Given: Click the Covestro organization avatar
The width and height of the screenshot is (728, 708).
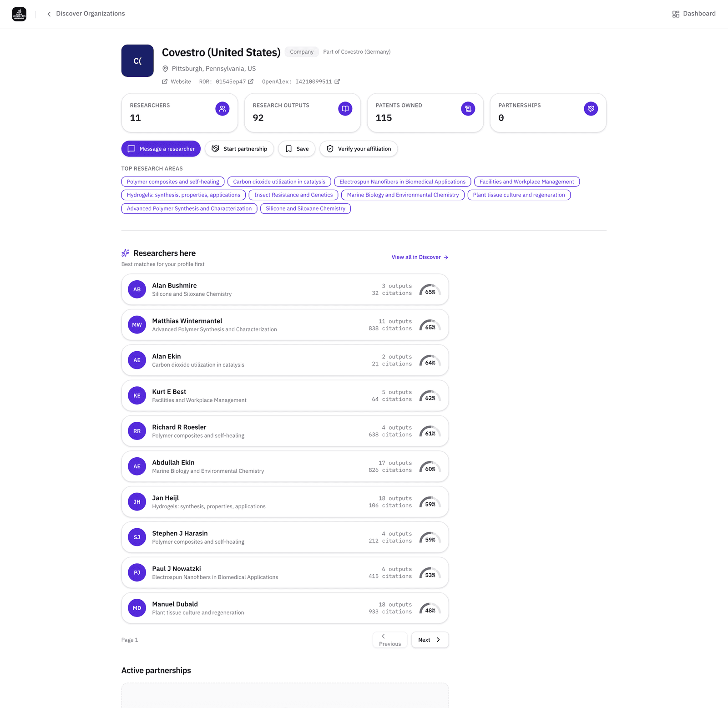Looking at the screenshot, I should pos(137,61).
